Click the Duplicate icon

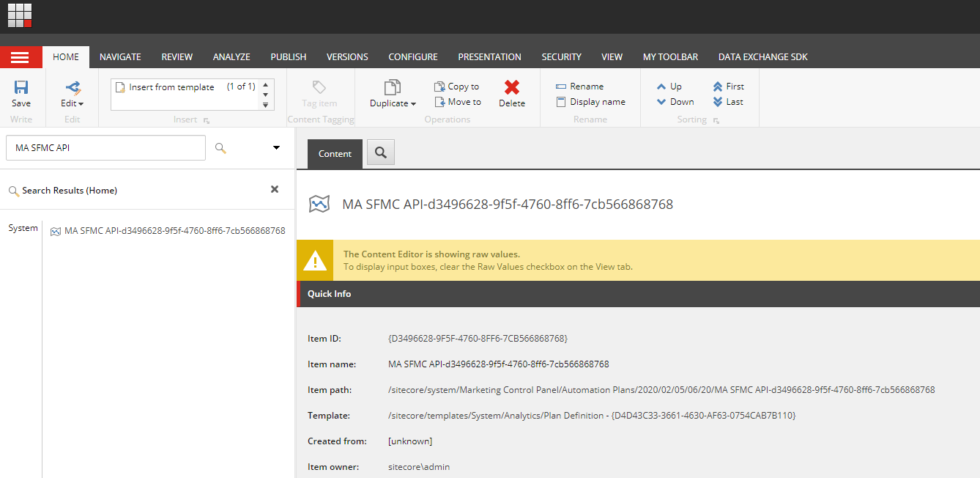[x=392, y=88]
